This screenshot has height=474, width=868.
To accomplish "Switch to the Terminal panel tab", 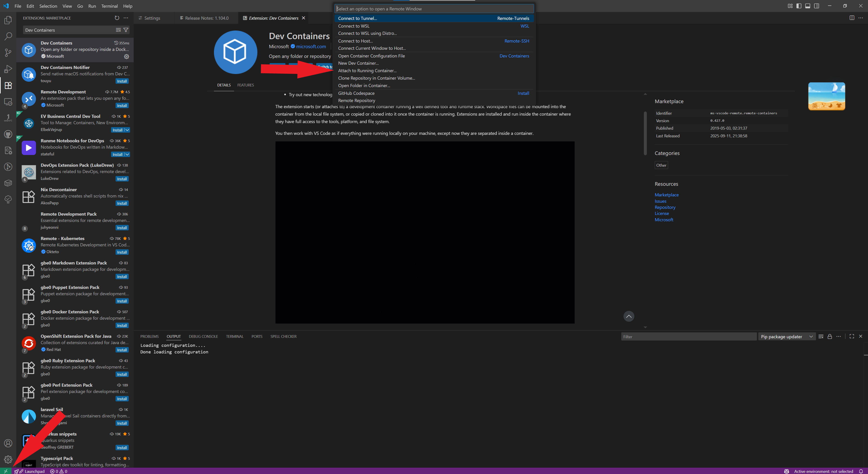I will point(235,336).
